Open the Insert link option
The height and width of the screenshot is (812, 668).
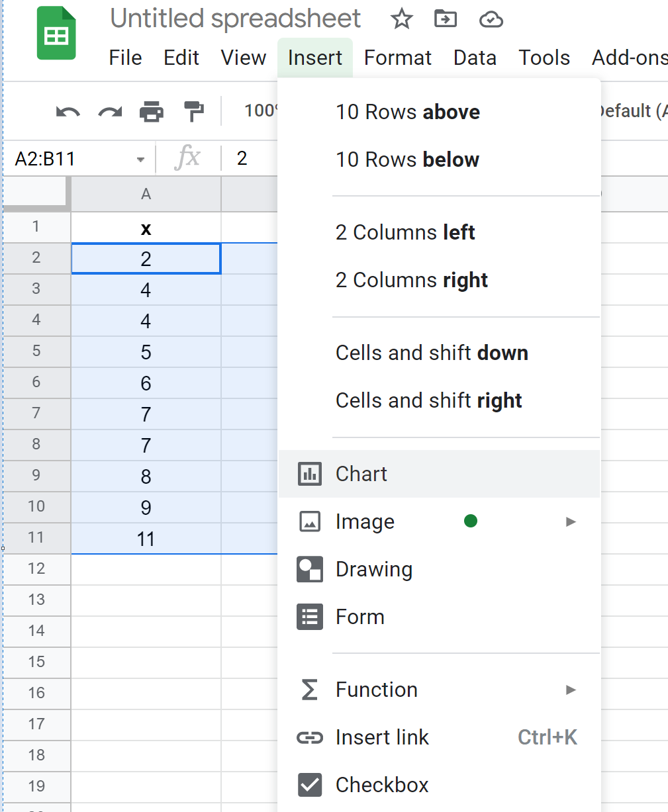383,737
